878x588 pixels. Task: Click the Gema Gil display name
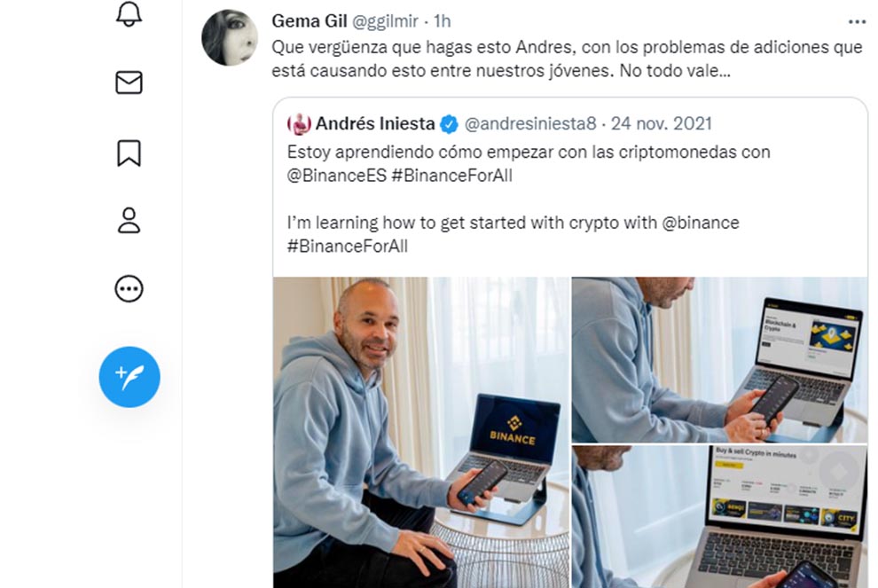point(310,21)
